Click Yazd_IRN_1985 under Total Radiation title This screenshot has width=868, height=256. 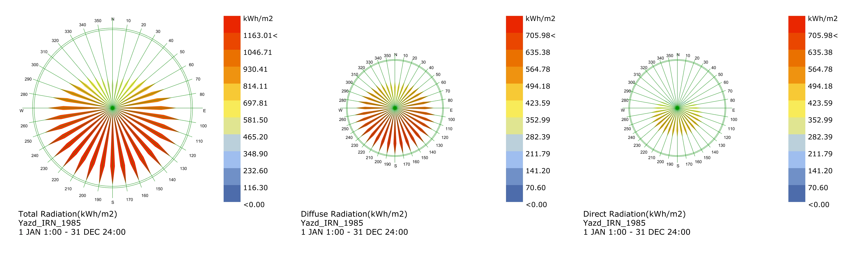pos(50,223)
